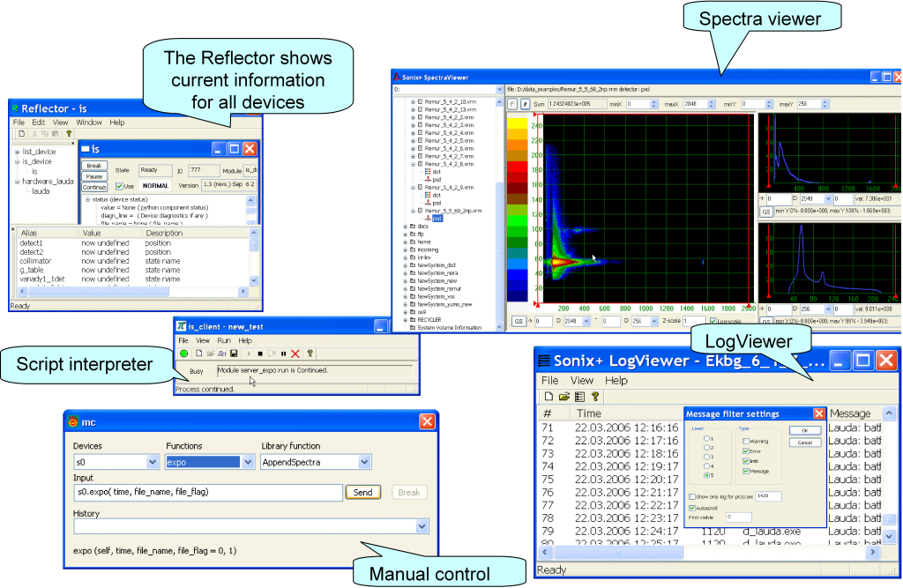Click the red X abort icon in is_client
Image resolution: width=903 pixels, height=588 pixels.
(295, 353)
